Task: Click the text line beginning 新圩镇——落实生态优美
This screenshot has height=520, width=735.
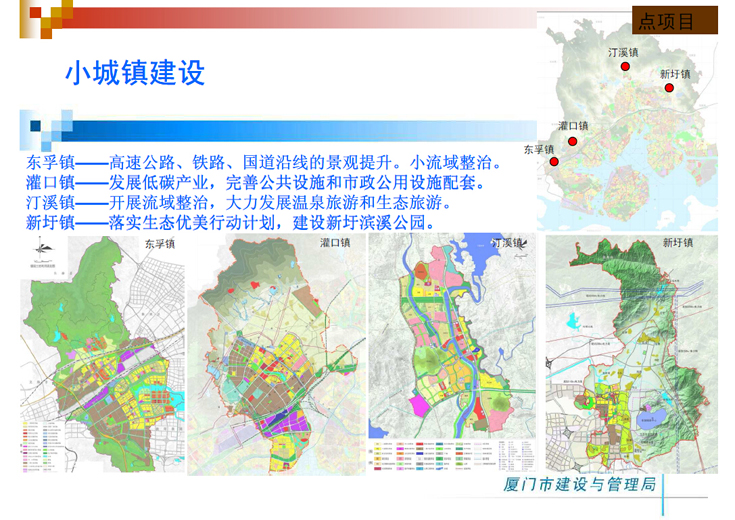Action: pos(230,222)
